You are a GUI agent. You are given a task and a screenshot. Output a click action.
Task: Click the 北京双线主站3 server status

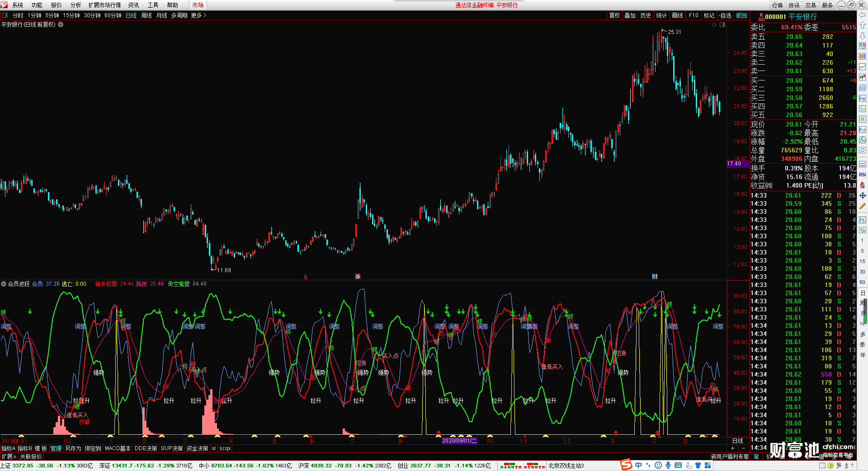pos(566,466)
